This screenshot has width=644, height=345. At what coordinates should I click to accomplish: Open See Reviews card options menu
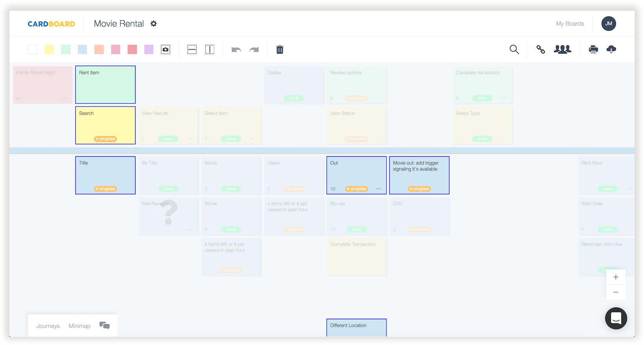click(190, 229)
